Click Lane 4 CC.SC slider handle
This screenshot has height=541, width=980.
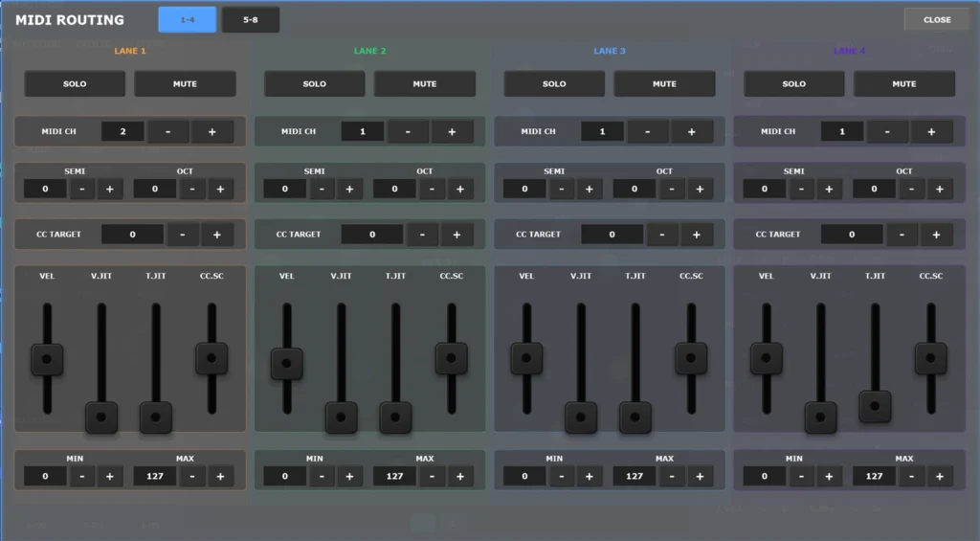930,358
